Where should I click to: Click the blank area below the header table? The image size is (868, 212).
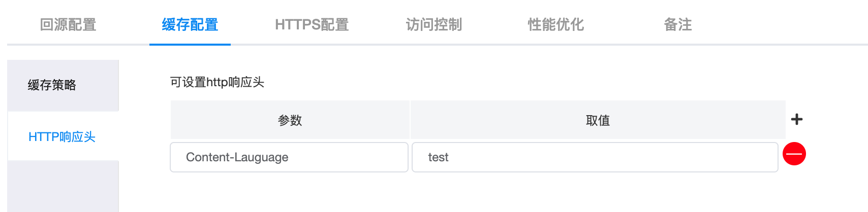478,193
